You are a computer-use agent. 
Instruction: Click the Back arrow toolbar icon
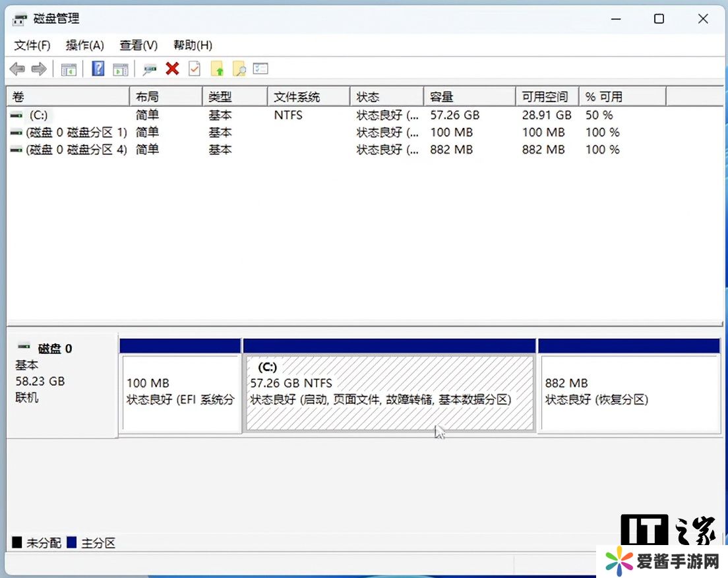click(18, 69)
